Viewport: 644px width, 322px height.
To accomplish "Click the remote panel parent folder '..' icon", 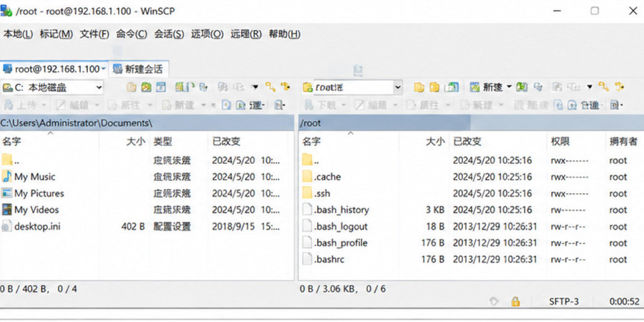I will 307,160.
